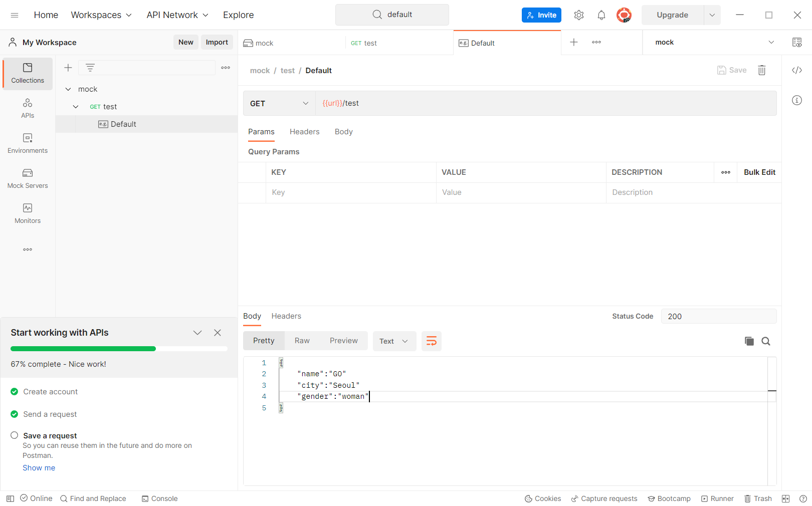Open collections view more options
812x506 pixels.
point(226,68)
